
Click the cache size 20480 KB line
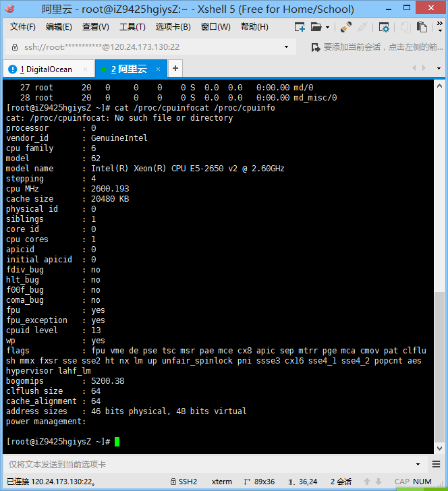click(x=67, y=199)
